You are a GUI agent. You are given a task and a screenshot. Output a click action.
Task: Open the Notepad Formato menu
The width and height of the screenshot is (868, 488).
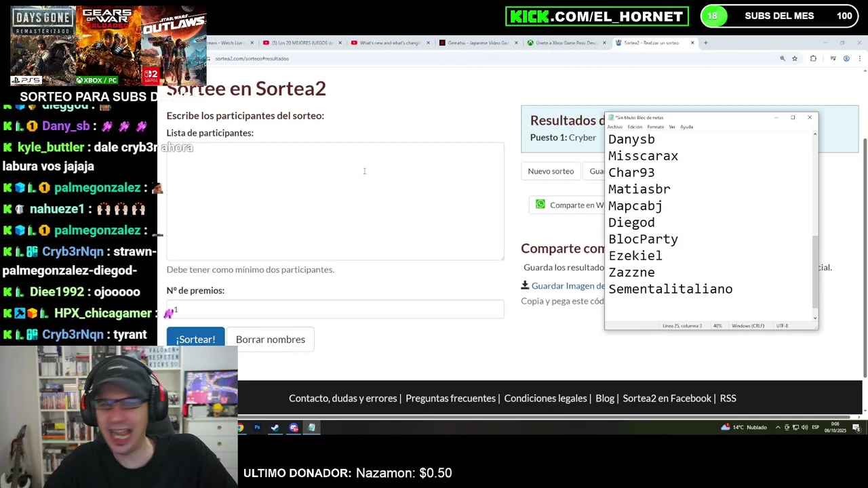pyautogui.click(x=656, y=127)
